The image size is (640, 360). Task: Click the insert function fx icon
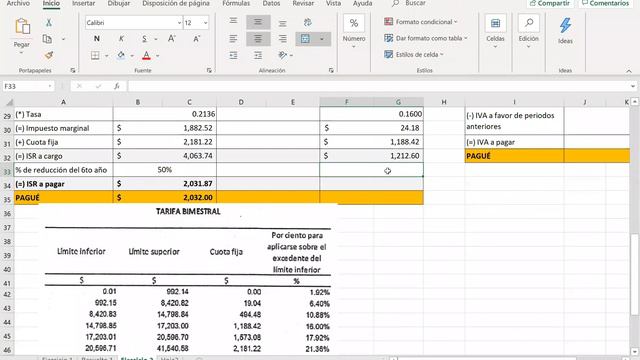coord(117,86)
